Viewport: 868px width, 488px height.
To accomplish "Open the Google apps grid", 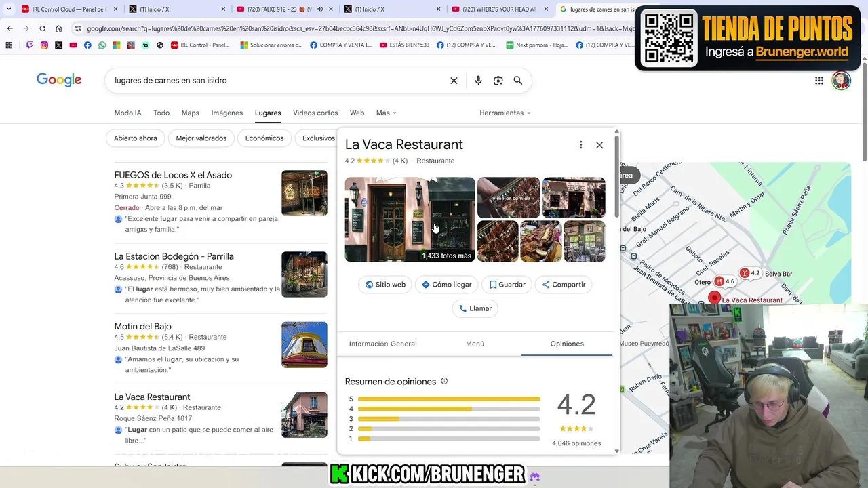I will 819,81.
